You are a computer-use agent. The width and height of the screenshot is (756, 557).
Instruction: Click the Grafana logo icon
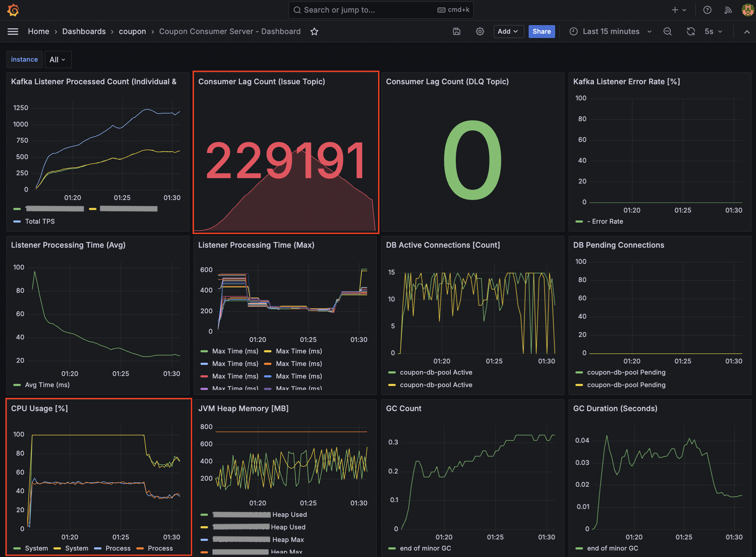coord(13,10)
